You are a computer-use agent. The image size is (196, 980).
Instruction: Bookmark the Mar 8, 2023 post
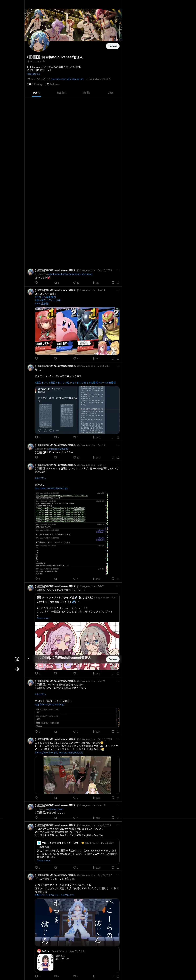113,438
